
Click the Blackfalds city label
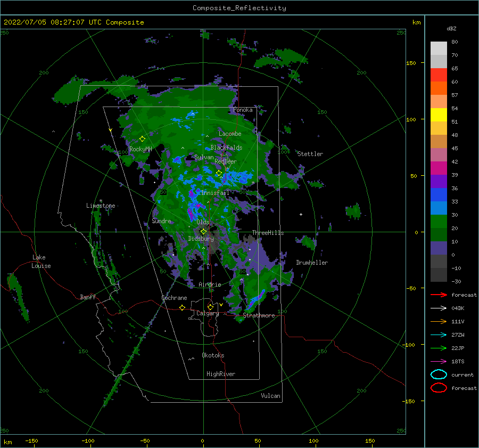point(226,148)
